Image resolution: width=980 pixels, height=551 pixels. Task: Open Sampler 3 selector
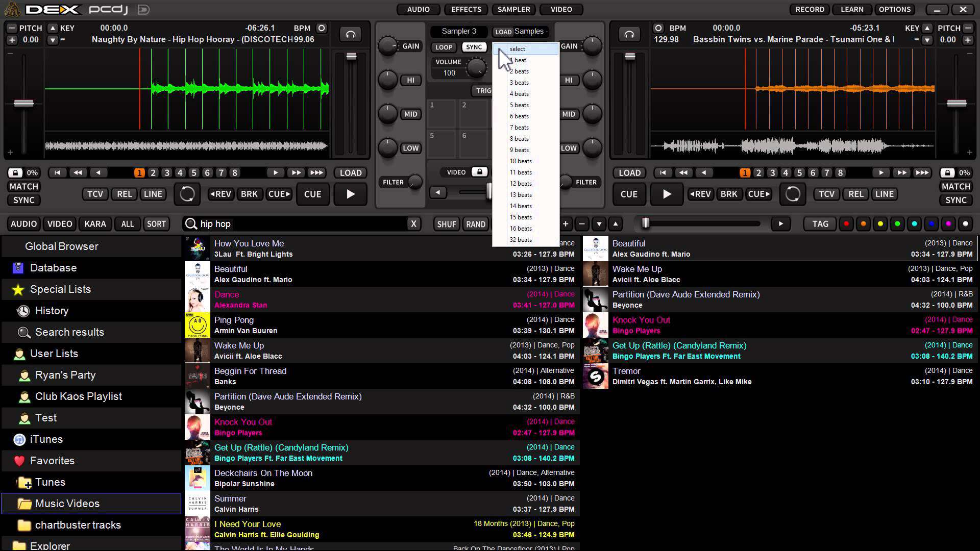459,31
